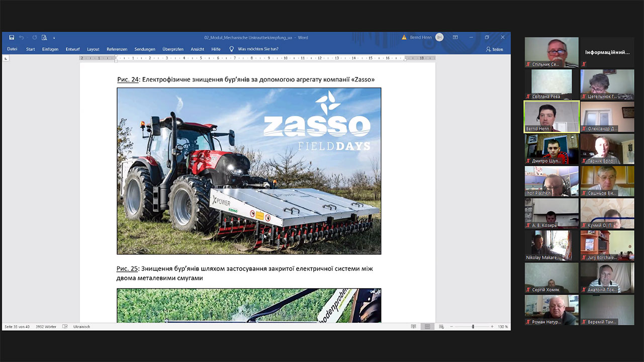Select Роман Натур... video tile
Image resolution: width=644 pixels, height=362 pixels.
tap(551, 310)
